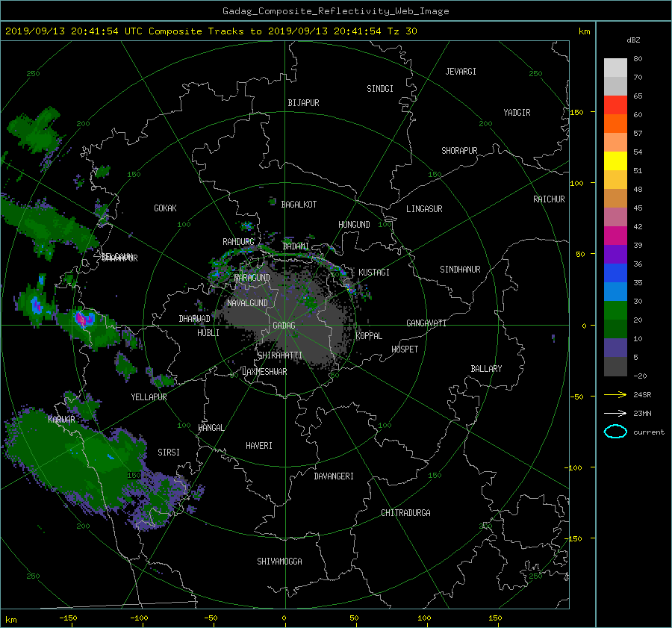The image size is (672, 628).
Task: Select the BAGALKOT city label
Action: point(299,205)
